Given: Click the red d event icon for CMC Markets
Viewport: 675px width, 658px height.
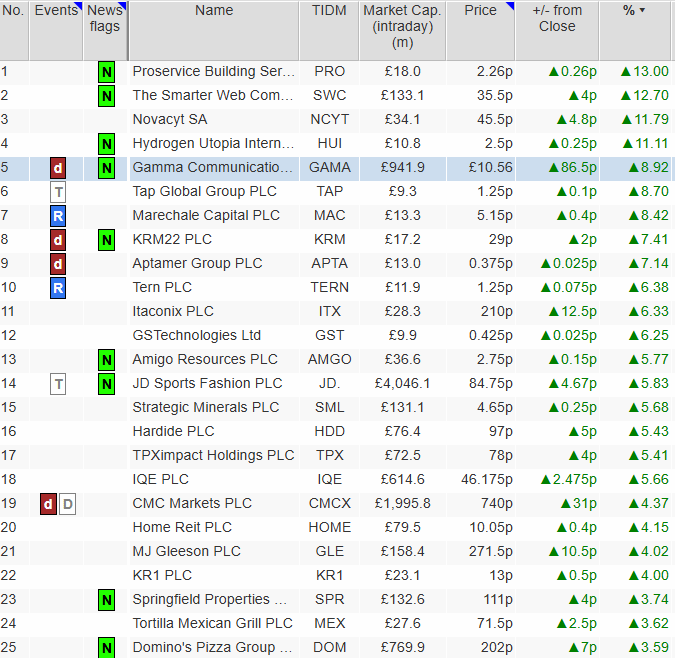Looking at the screenshot, I should click(x=48, y=504).
